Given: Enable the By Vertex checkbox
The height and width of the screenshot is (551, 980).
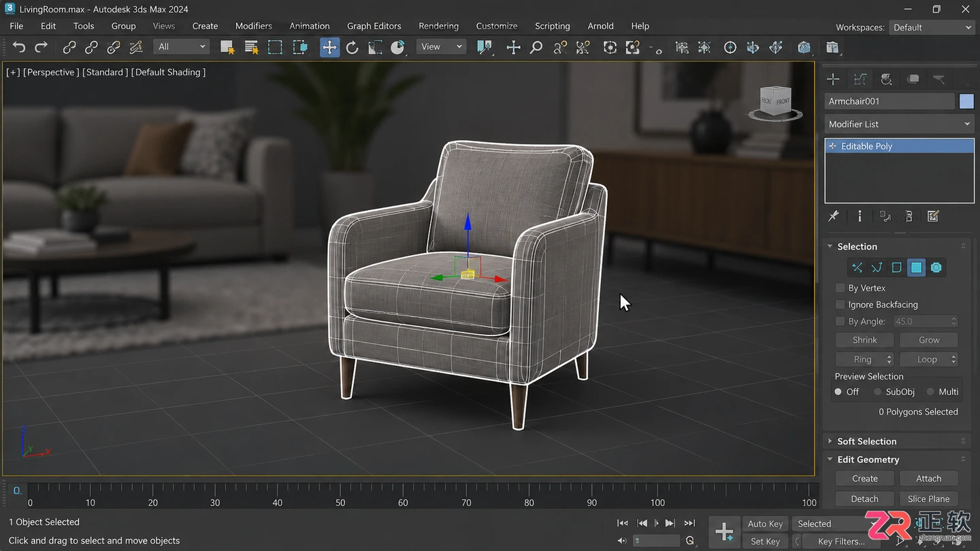Looking at the screenshot, I should [x=840, y=288].
